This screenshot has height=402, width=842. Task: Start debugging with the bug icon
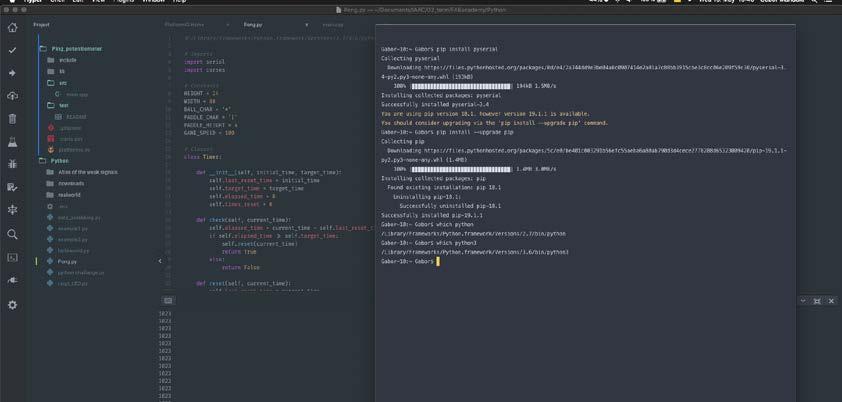coord(12,164)
